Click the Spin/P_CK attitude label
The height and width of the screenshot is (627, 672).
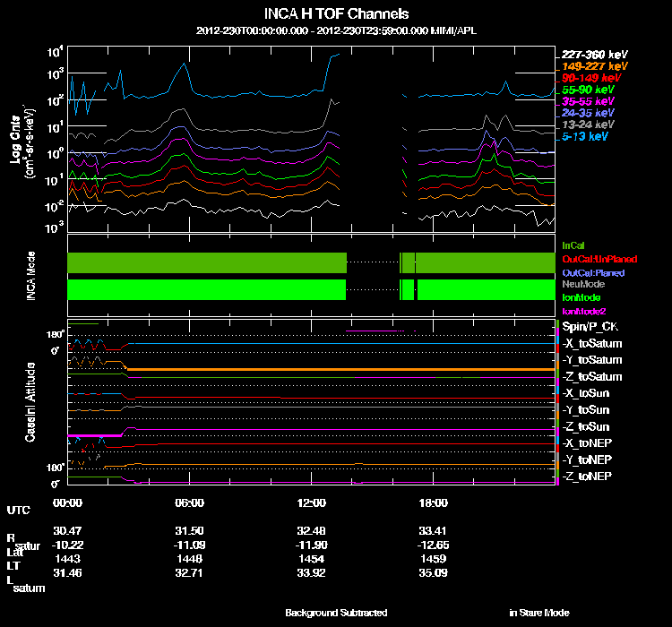point(588,327)
